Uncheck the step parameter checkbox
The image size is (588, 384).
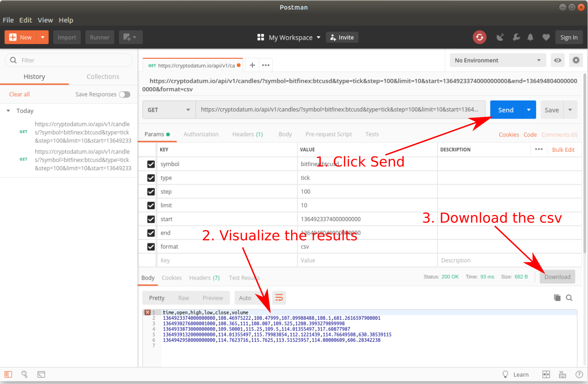(151, 192)
